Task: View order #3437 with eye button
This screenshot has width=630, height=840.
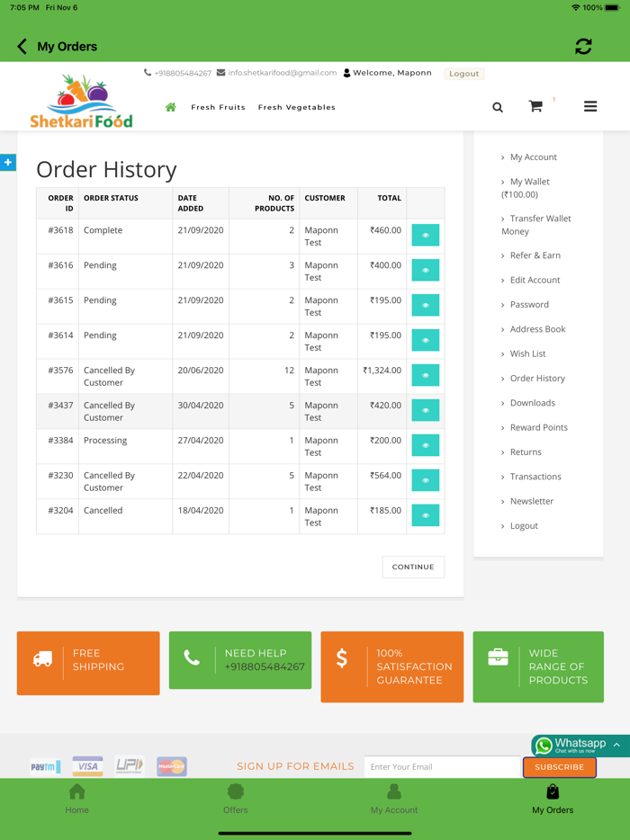Action: pos(425,410)
